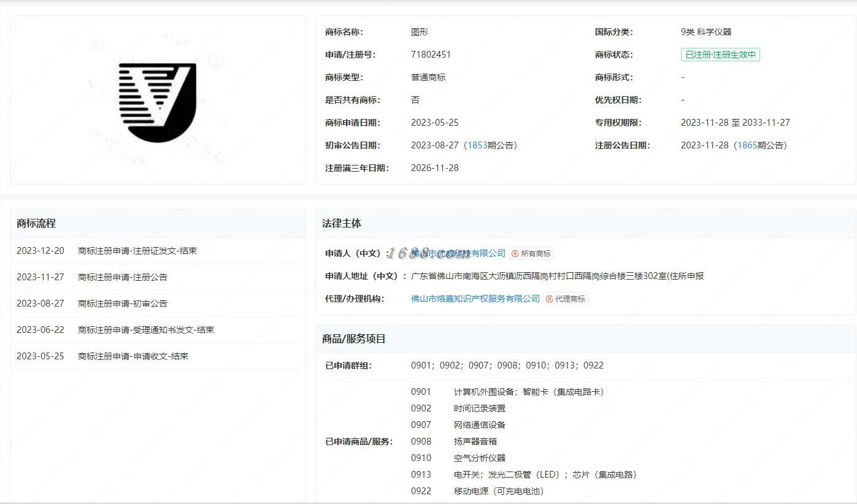
Task: Click the 申请/注册号 field label
Action: [350, 55]
